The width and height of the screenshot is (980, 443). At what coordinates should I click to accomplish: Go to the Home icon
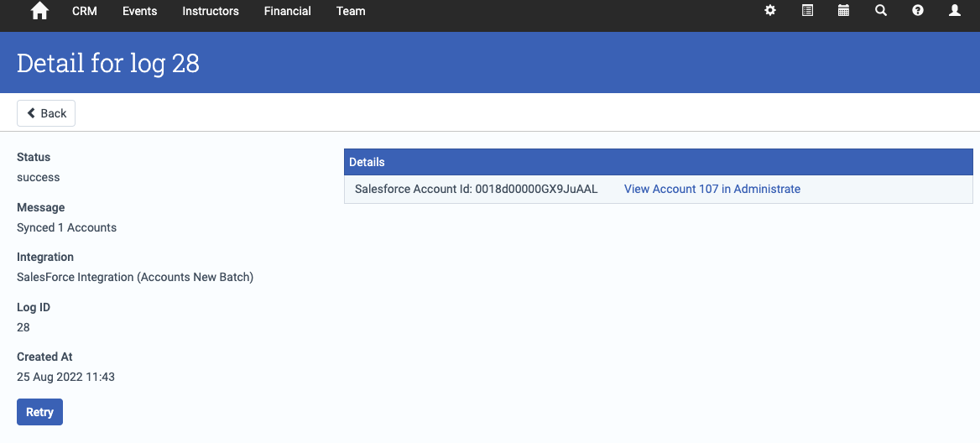pos(39,11)
